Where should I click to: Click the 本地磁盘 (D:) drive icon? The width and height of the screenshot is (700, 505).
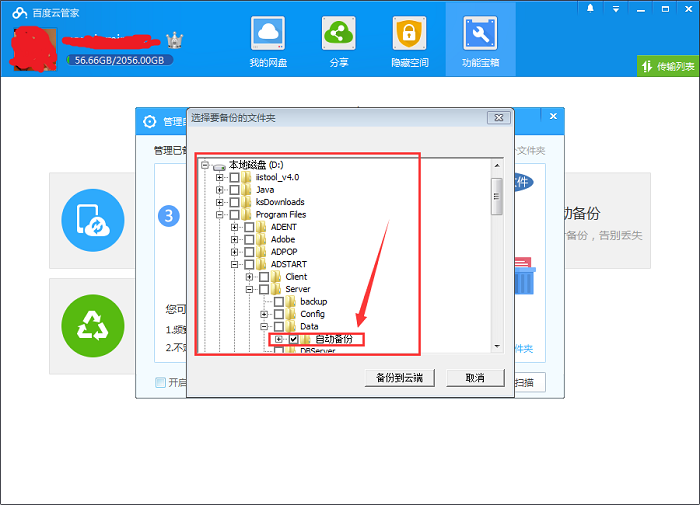pos(219,166)
